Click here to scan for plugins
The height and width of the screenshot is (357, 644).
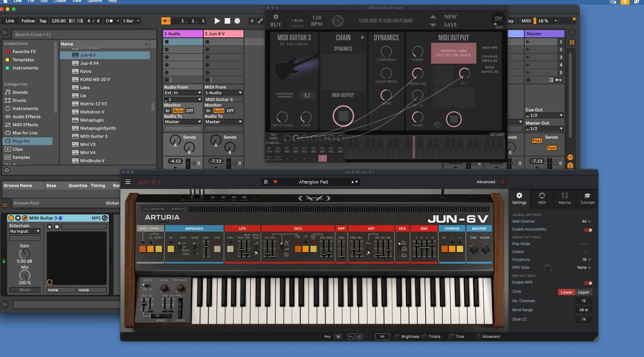(386, 21)
